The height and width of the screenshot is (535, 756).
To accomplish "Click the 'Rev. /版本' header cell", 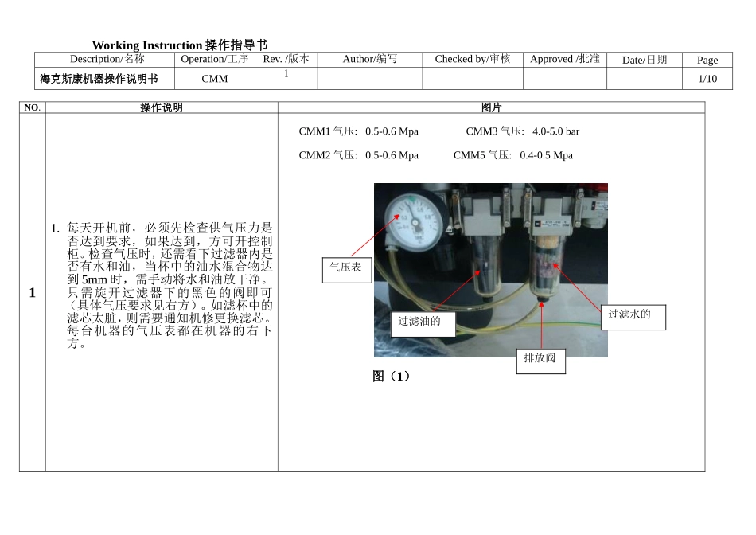I will pyautogui.click(x=286, y=60).
